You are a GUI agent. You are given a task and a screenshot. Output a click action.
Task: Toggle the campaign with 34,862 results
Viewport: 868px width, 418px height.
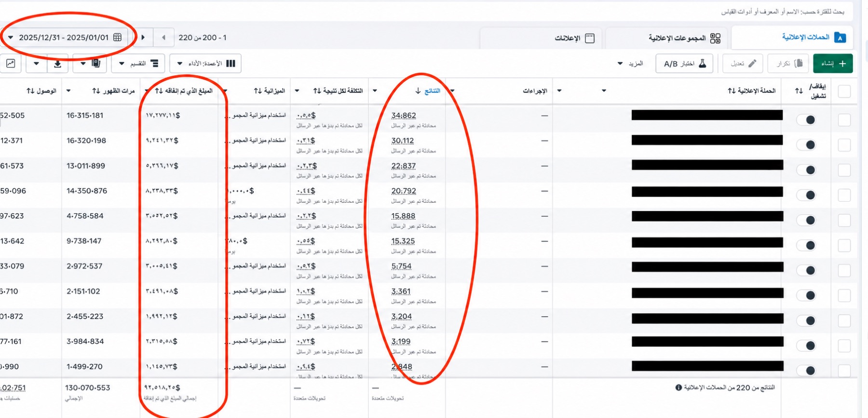806,120
